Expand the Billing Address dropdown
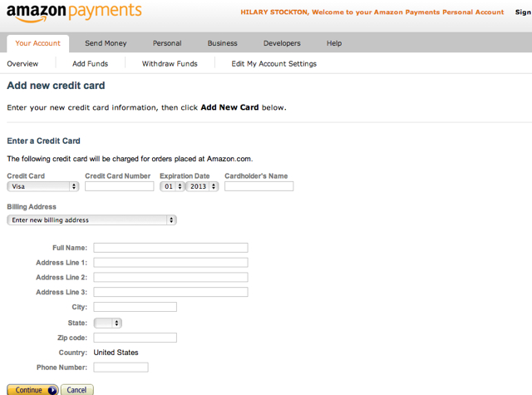The height and width of the screenshot is (395, 532). 91,220
